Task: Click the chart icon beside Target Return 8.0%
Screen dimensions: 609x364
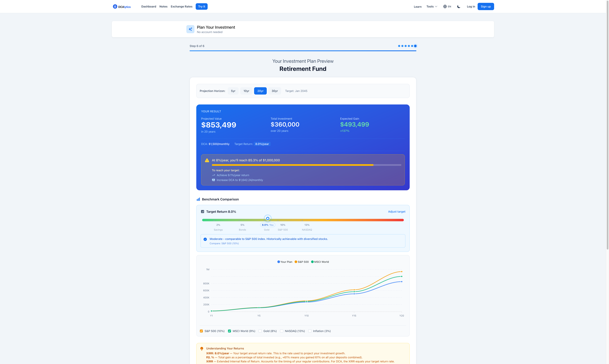Action: 203,211
